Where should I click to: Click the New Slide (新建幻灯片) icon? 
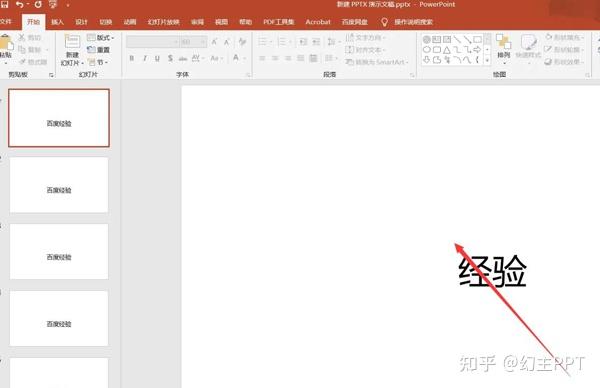(x=72, y=42)
